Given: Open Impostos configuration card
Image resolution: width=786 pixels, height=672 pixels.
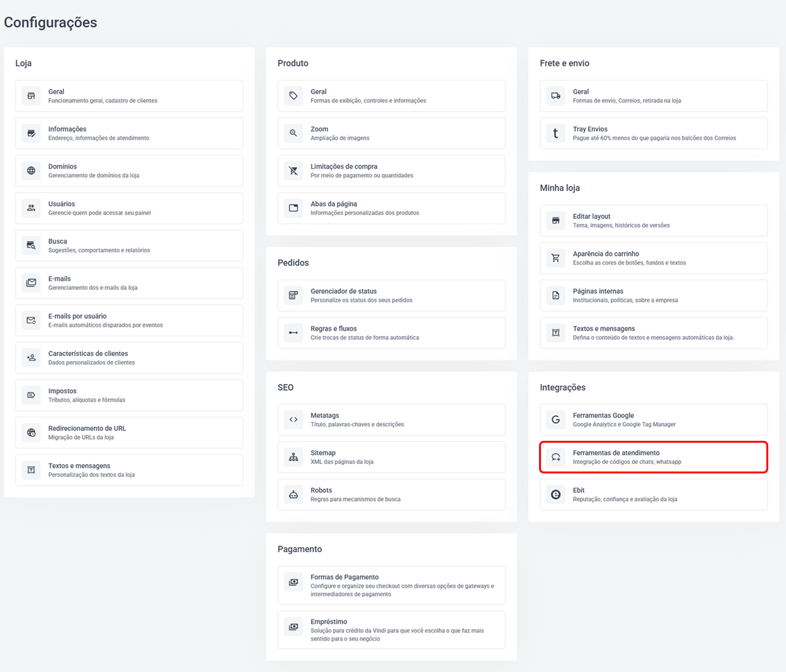Looking at the screenshot, I should pyautogui.click(x=129, y=395).
